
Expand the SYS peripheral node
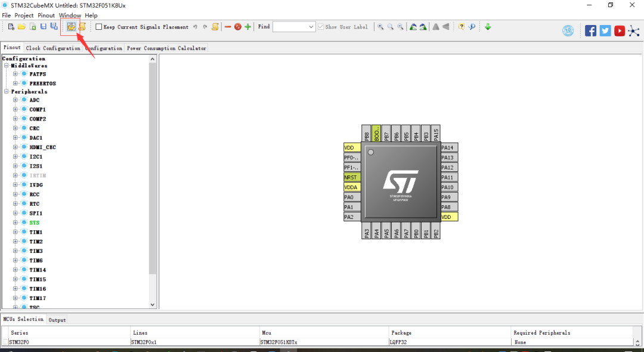click(x=15, y=223)
